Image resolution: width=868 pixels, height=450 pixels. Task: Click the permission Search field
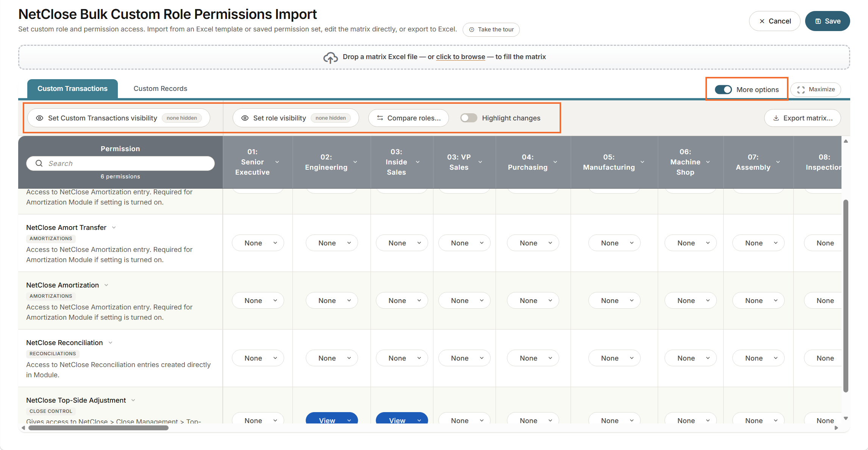[x=120, y=163]
